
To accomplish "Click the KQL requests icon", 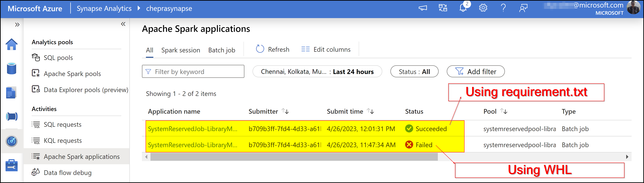I will pos(36,141).
